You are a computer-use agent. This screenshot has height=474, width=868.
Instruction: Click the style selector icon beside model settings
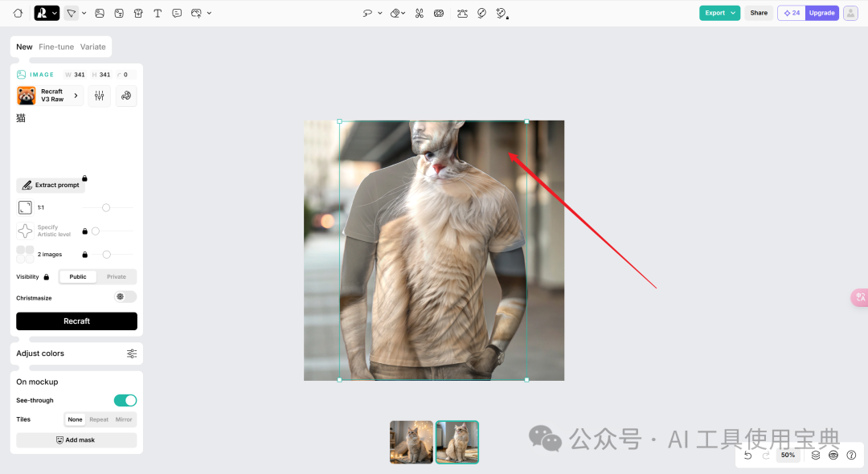[126, 96]
